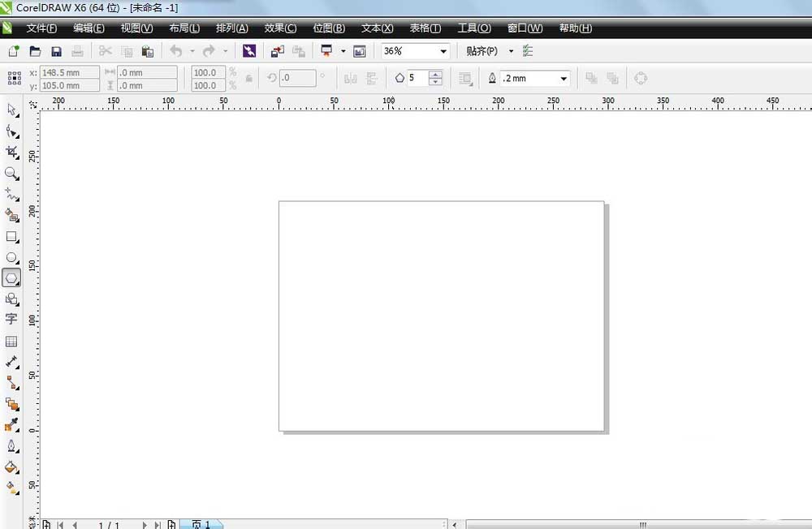Image resolution: width=812 pixels, height=529 pixels.
Task: Increase polygon sides with up stepper
Action: 436,75
